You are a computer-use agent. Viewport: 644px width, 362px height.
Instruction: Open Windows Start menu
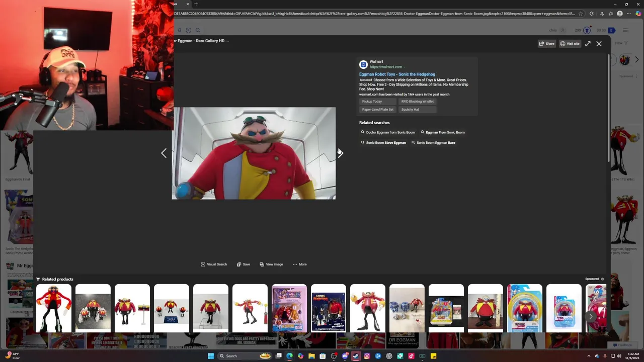(211, 356)
